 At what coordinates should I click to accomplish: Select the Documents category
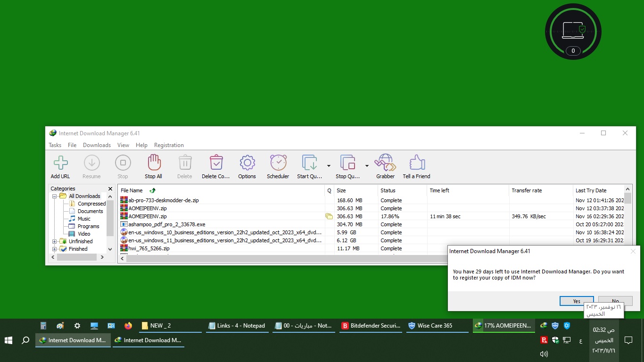tap(90, 211)
